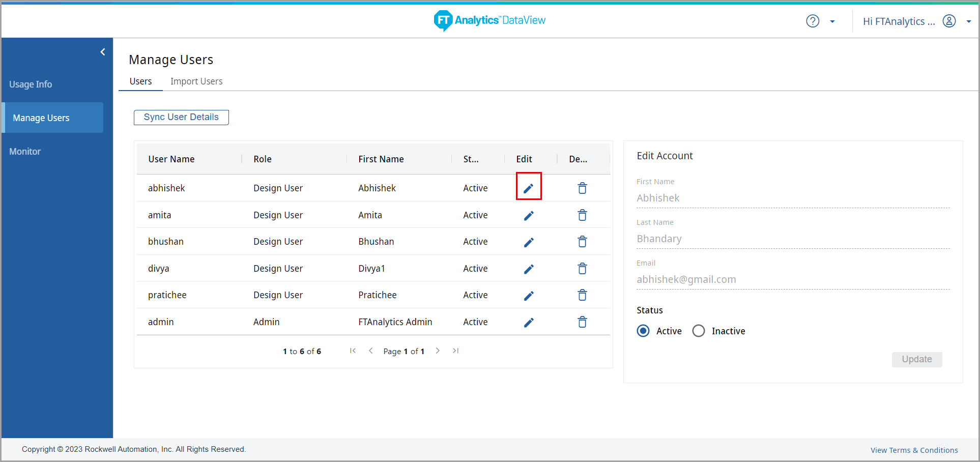This screenshot has height=462, width=980.
Task: Select the Inactive status radio
Action: coord(699,331)
